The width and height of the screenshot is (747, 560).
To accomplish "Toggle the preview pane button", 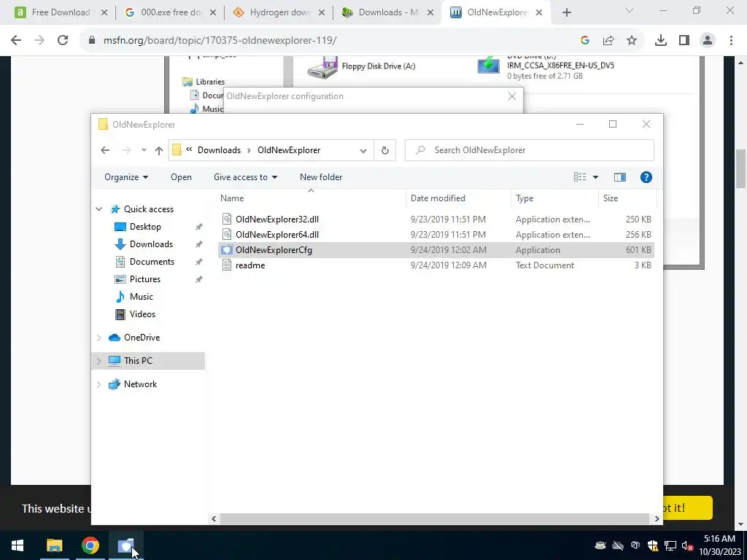I will pyautogui.click(x=620, y=177).
